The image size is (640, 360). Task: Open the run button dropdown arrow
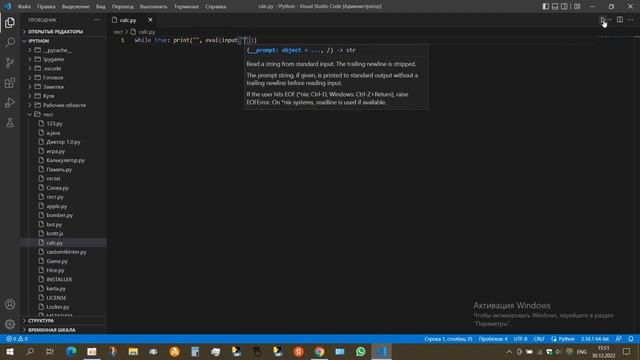click(x=610, y=20)
